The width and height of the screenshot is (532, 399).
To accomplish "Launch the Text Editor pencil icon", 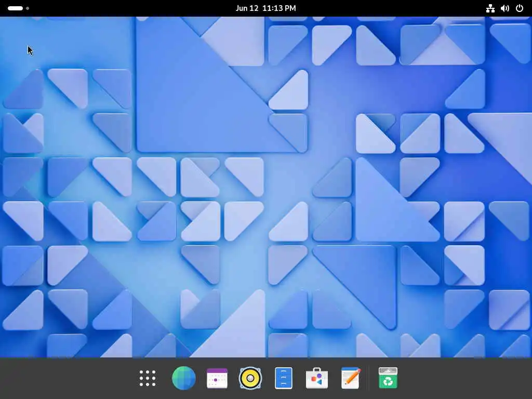I will click(351, 378).
